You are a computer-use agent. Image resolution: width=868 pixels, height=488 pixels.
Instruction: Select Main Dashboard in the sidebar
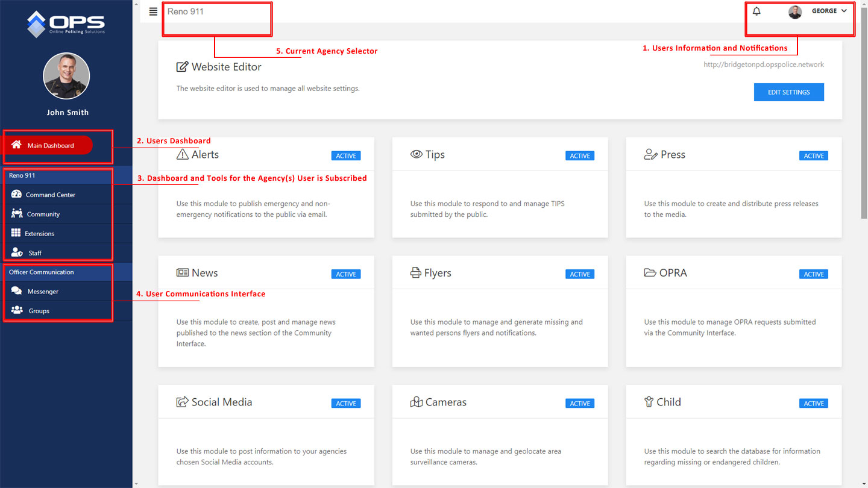click(50, 145)
